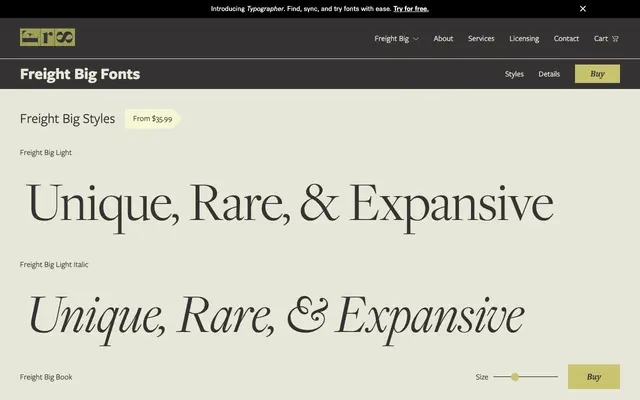Screen dimensions: 640x400
Task: Select the 'Freight Big Light' style label
Action: point(46,153)
